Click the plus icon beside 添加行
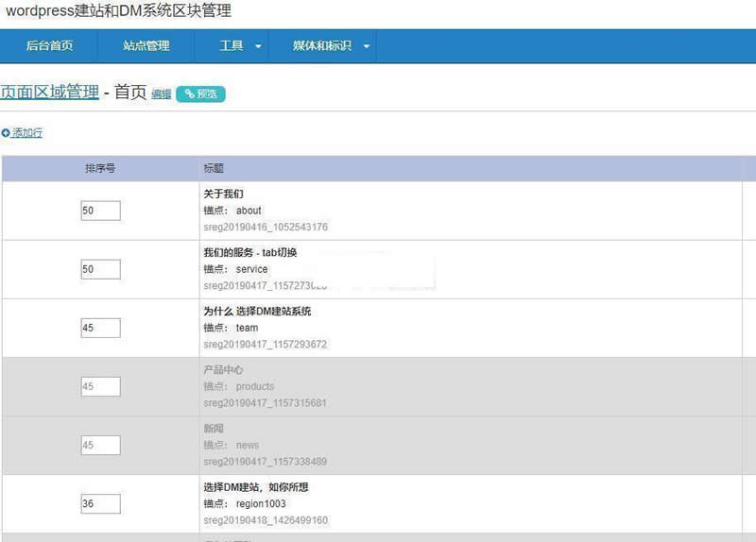Image resolution: width=756 pixels, height=542 pixels. click(x=6, y=133)
